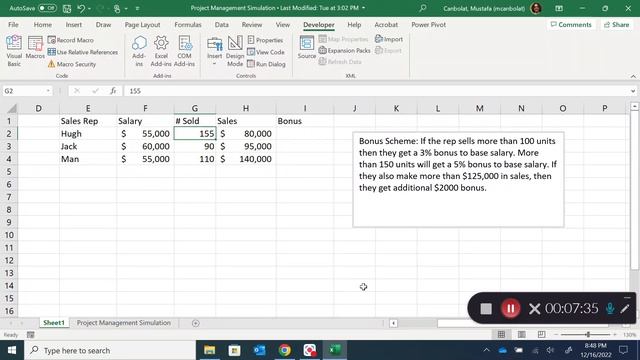Switch to the Page Layout tab

coord(142,24)
